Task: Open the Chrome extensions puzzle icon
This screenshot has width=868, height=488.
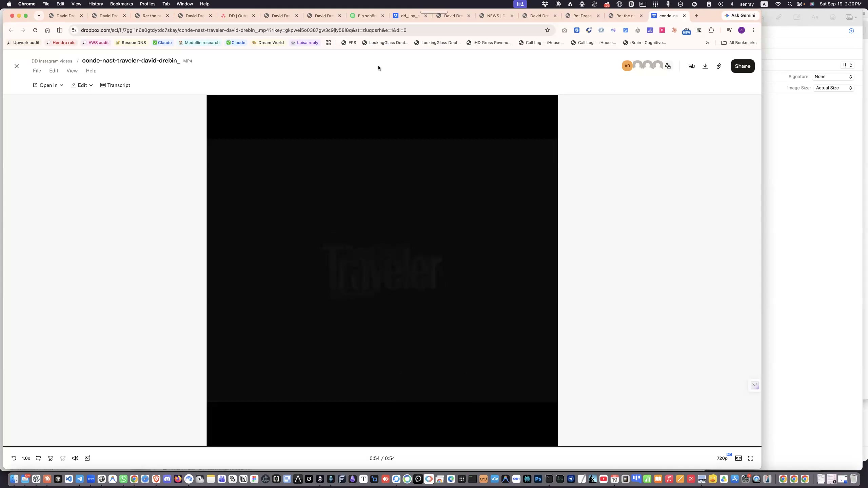Action: tap(711, 30)
